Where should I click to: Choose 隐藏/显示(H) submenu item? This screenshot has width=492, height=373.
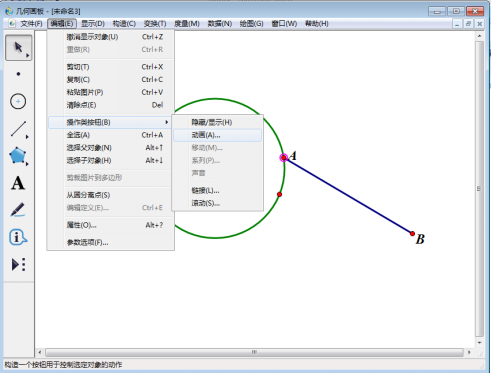(x=218, y=122)
